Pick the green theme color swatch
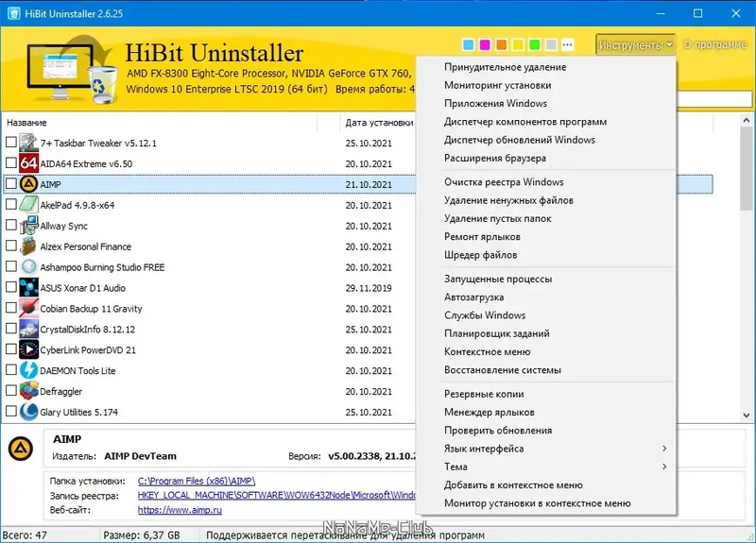 coord(534,44)
